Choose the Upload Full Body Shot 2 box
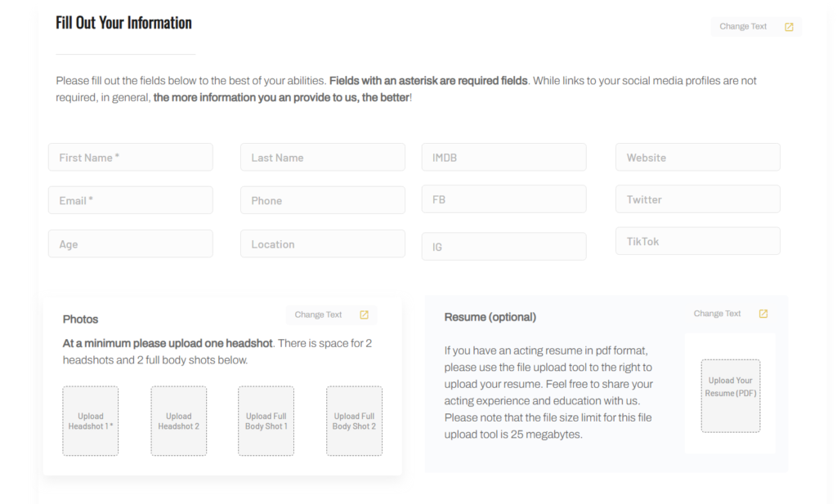The width and height of the screenshot is (837, 504). [354, 421]
